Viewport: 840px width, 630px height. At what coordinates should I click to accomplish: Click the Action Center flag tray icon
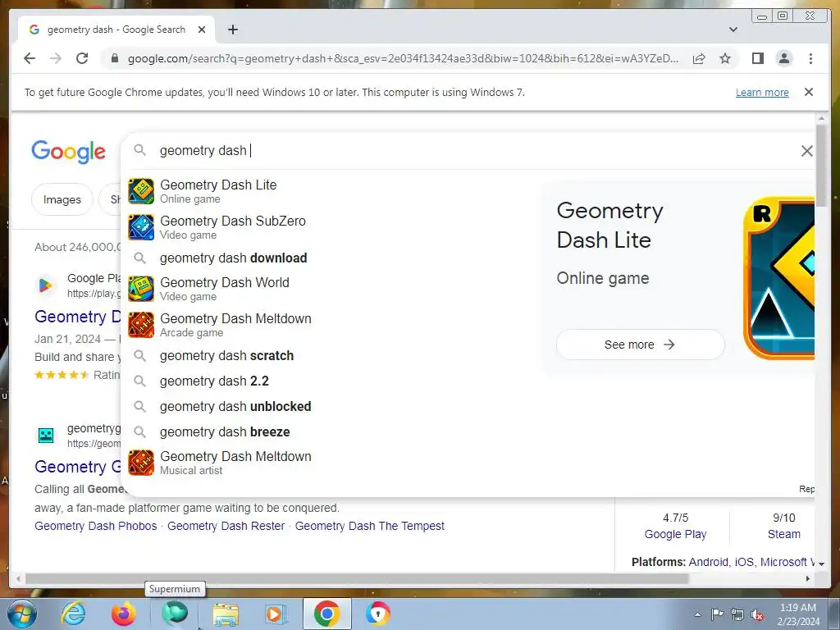coord(717,614)
